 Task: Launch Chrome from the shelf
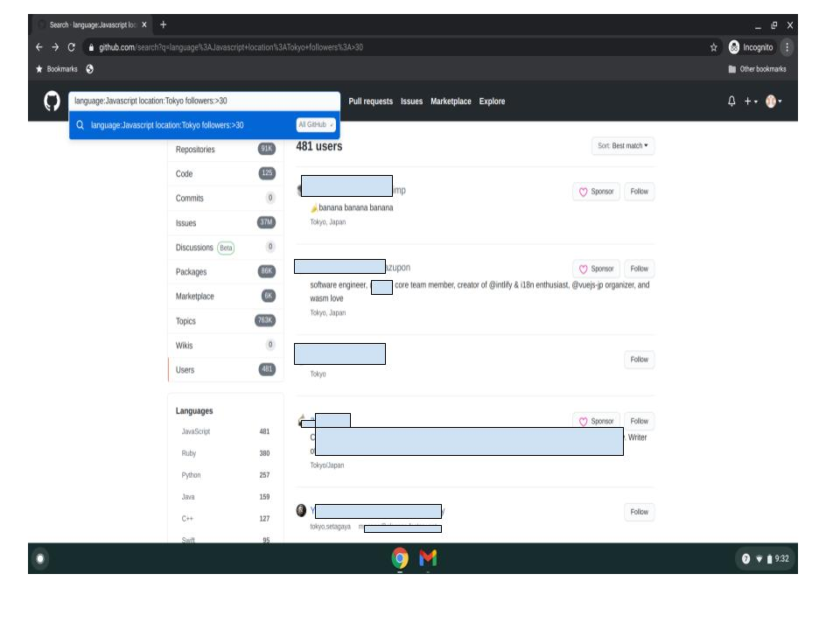[x=400, y=558]
